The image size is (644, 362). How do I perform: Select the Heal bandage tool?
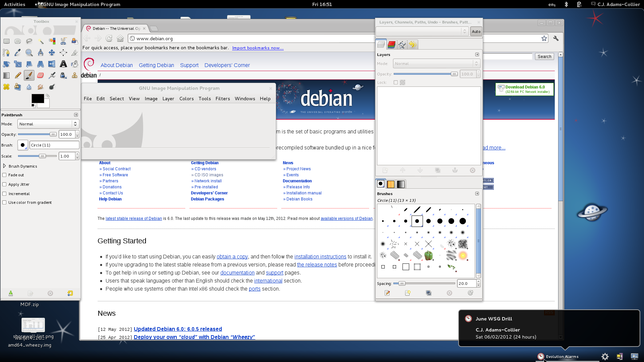[6, 87]
